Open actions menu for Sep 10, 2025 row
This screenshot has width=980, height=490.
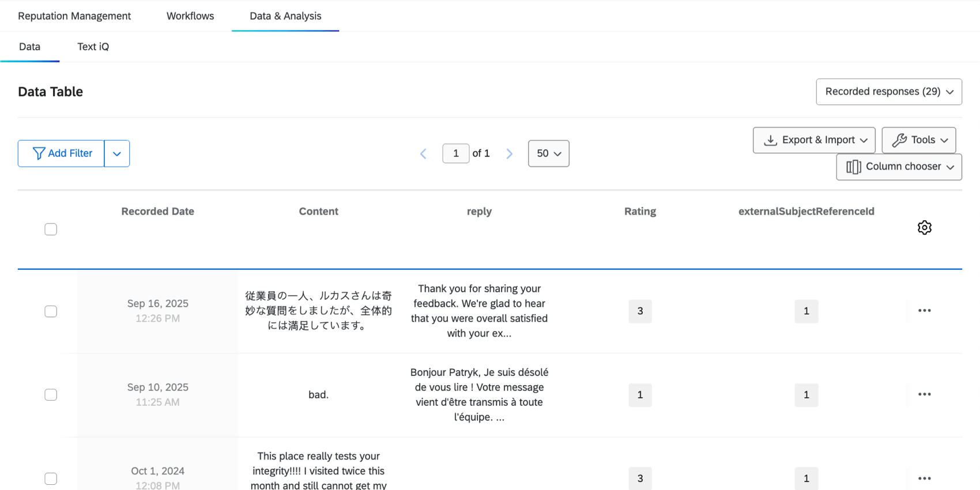click(x=924, y=394)
